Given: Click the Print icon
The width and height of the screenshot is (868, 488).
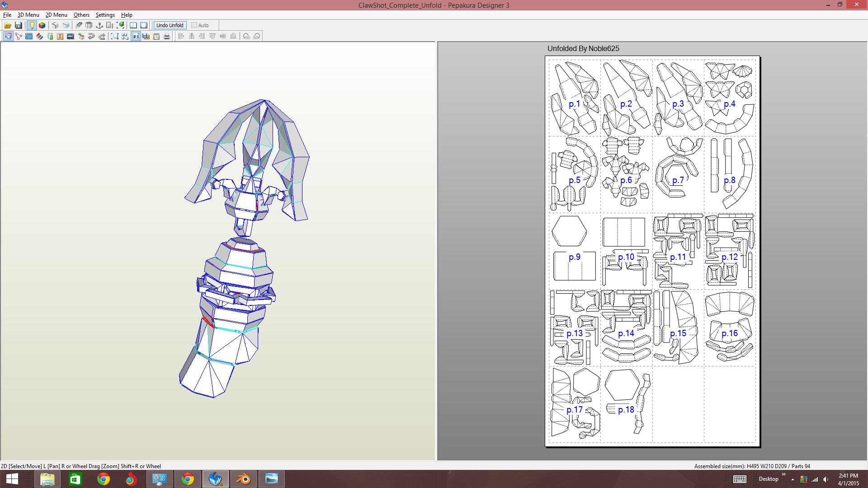Looking at the screenshot, I should pos(167,36).
